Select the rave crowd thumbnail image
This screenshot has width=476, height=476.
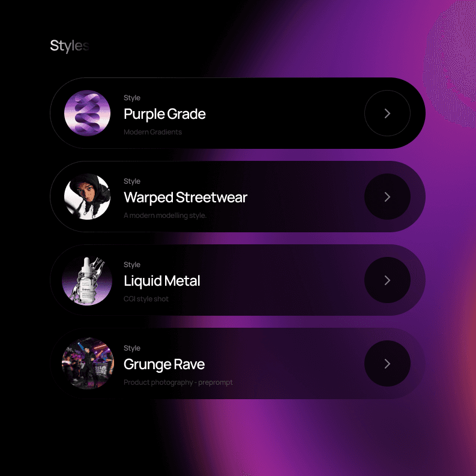(88, 363)
